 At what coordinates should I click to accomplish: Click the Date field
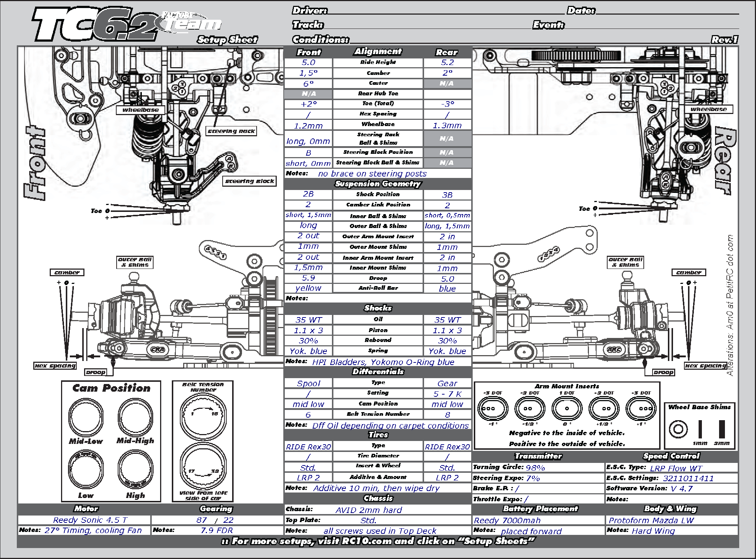(x=668, y=10)
